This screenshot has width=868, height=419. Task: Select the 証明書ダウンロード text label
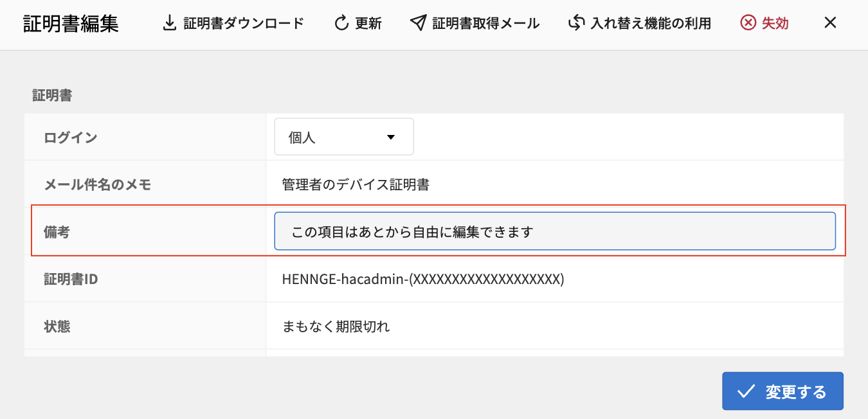[x=244, y=24]
